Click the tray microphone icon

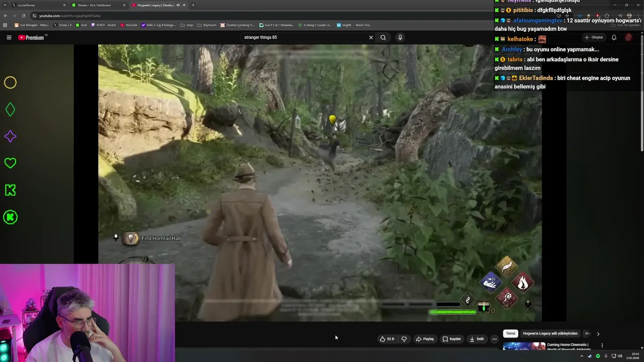[x=606, y=356]
